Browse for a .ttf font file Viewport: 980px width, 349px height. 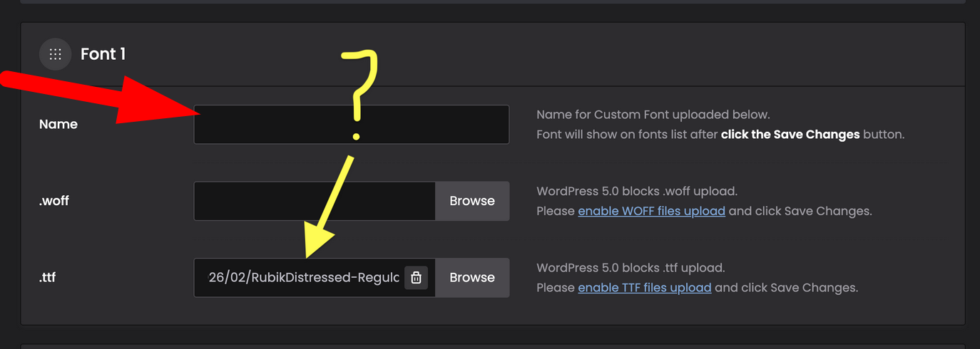tap(472, 278)
